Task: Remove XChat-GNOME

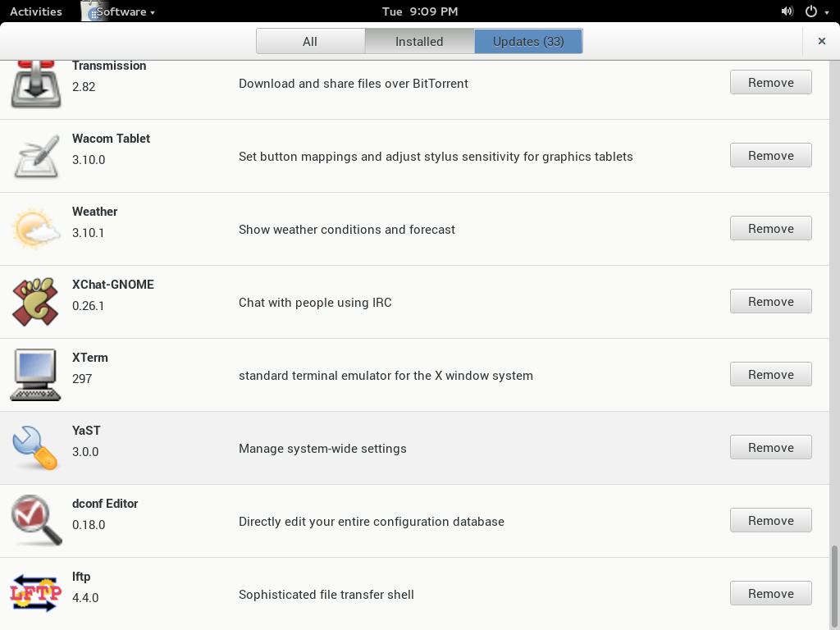Action: tap(771, 302)
